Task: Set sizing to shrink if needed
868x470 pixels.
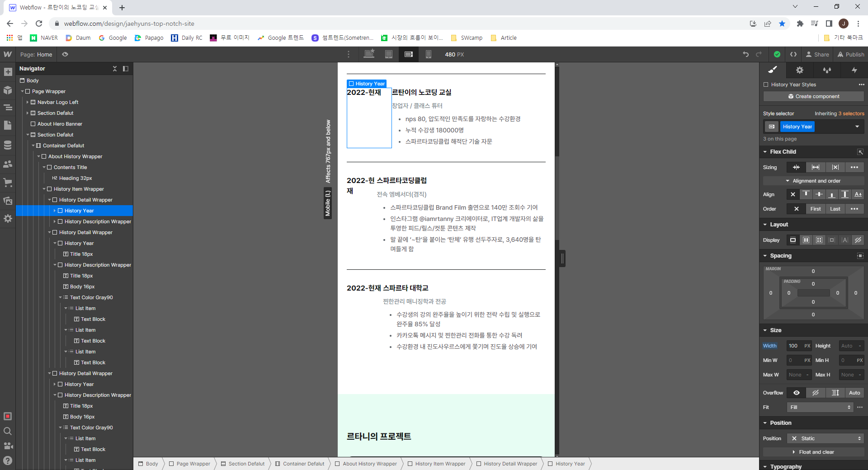Action: pos(796,167)
